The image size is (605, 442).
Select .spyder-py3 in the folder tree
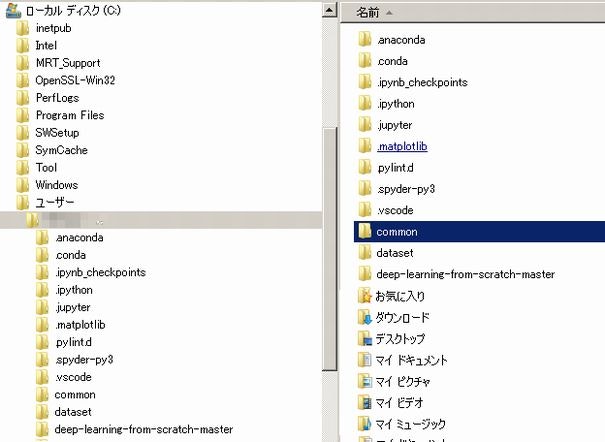point(84,359)
